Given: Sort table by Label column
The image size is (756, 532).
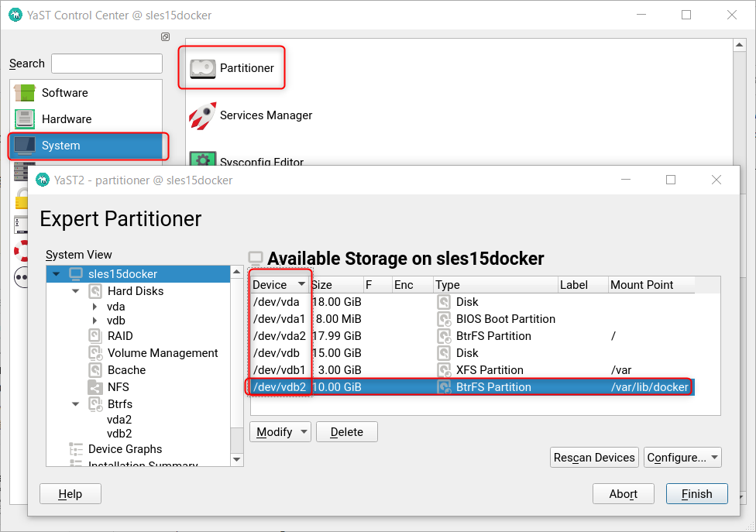Looking at the screenshot, I should [583, 285].
